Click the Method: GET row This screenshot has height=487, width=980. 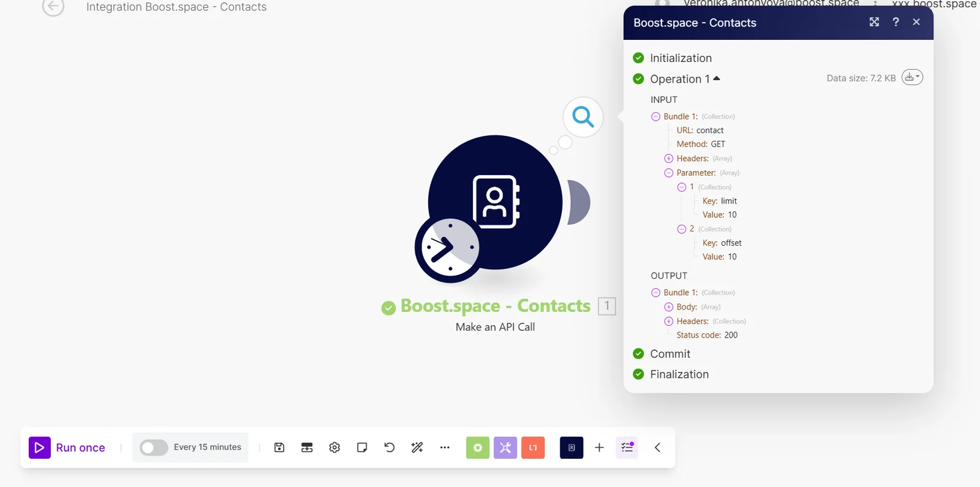click(701, 145)
